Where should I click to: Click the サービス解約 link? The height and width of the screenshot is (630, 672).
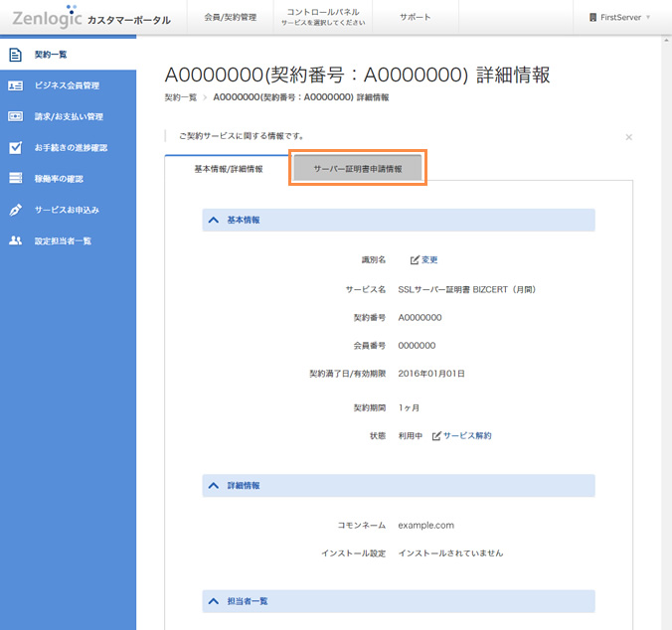(467, 436)
